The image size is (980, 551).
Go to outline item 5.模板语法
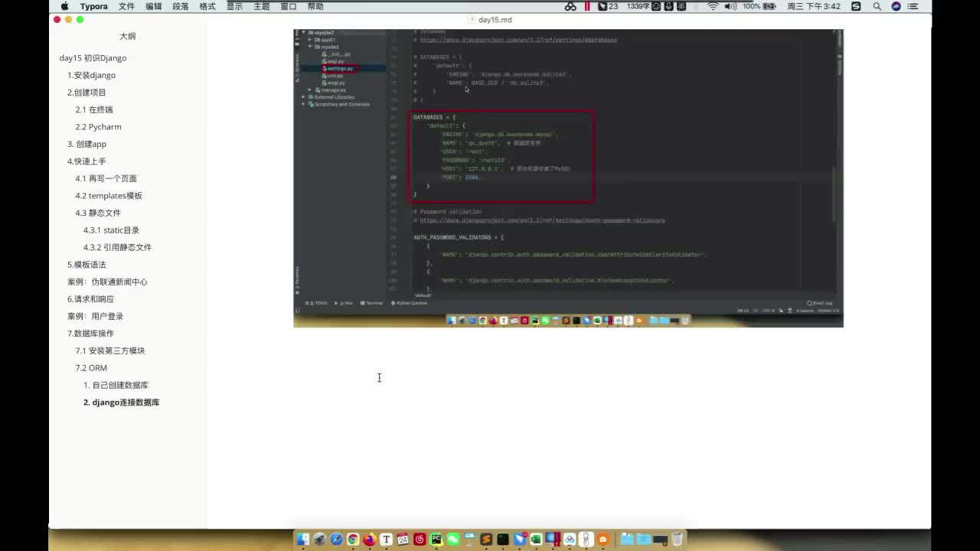tap(87, 265)
